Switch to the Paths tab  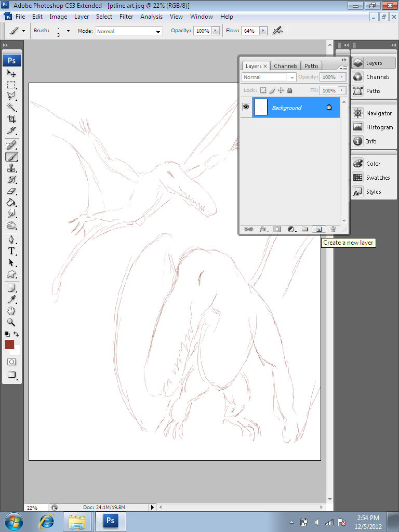[x=311, y=66]
